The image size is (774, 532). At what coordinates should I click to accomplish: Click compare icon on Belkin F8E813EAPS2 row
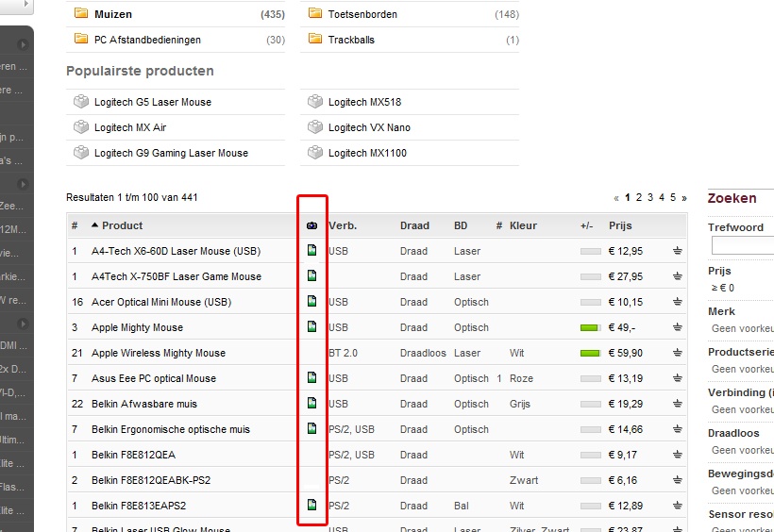pyautogui.click(x=678, y=506)
